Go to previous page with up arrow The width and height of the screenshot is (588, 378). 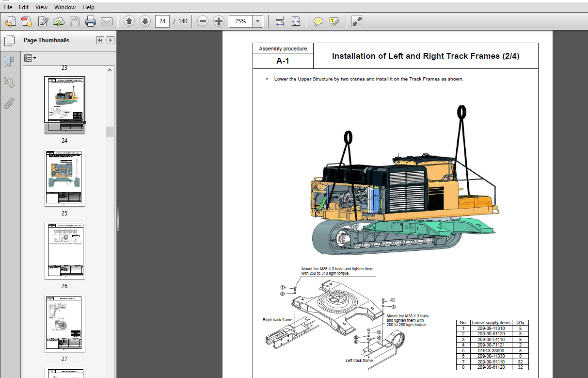tap(129, 21)
